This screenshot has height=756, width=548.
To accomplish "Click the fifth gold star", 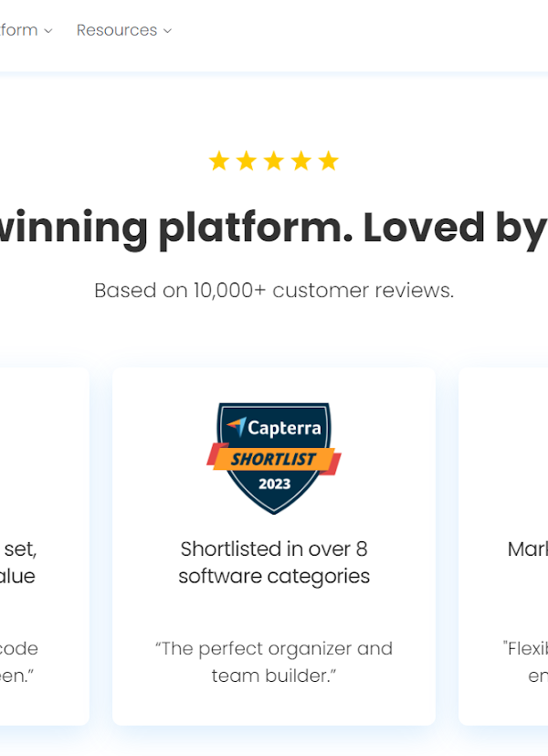I will (x=329, y=161).
